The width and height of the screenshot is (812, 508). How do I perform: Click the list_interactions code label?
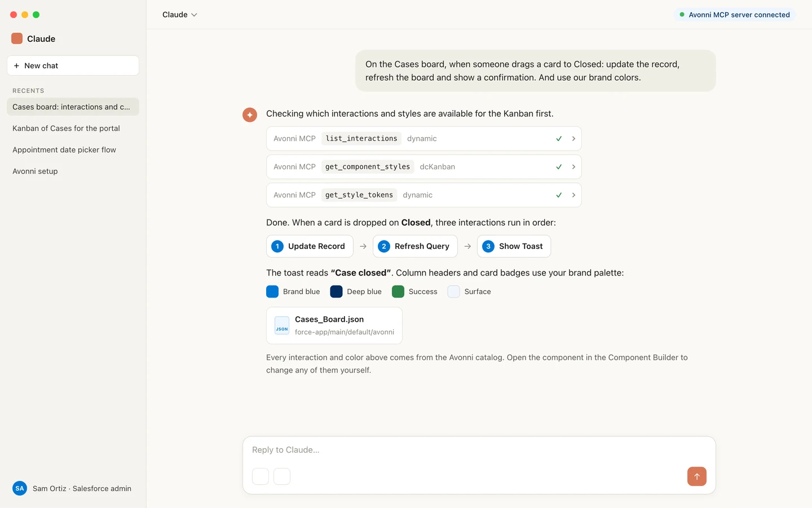pos(361,138)
